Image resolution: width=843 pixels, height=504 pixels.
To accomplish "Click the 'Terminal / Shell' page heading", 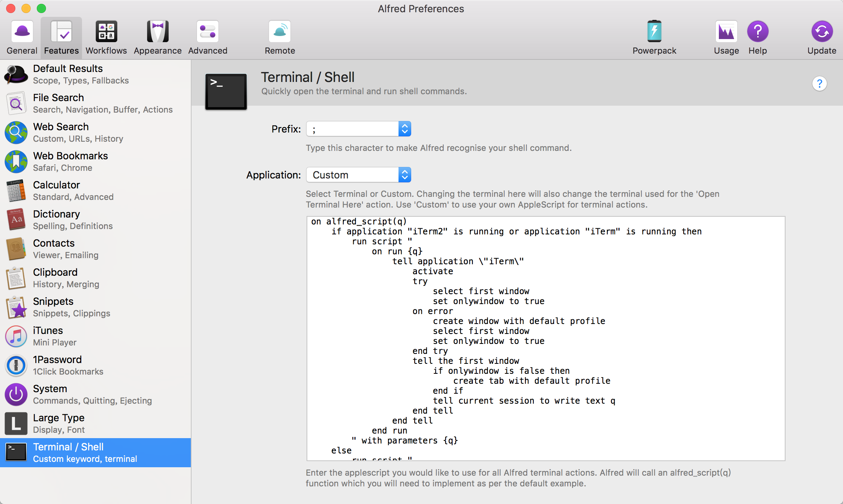I will pyautogui.click(x=308, y=77).
